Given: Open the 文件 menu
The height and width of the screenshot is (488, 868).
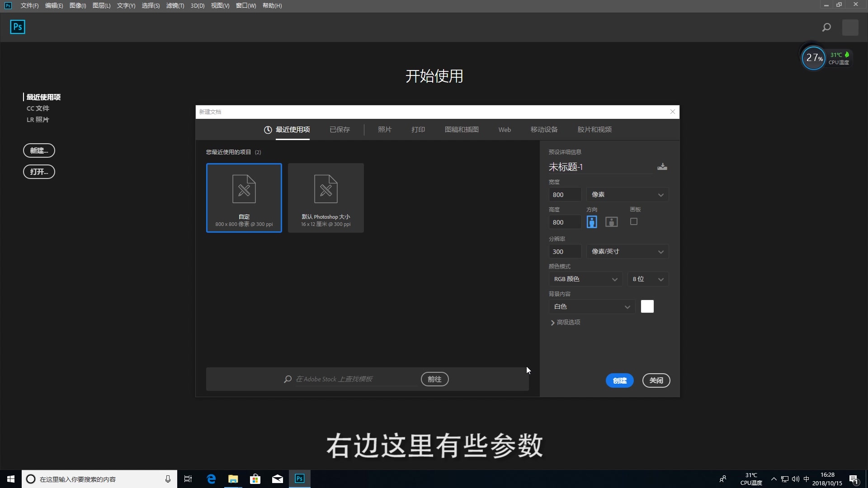Looking at the screenshot, I should pos(29,5).
